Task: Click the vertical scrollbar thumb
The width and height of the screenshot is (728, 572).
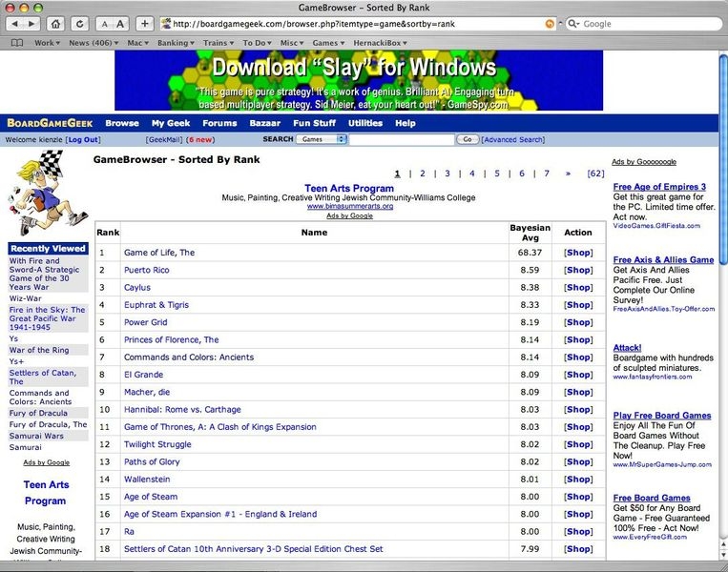Action: pyautogui.click(x=723, y=160)
